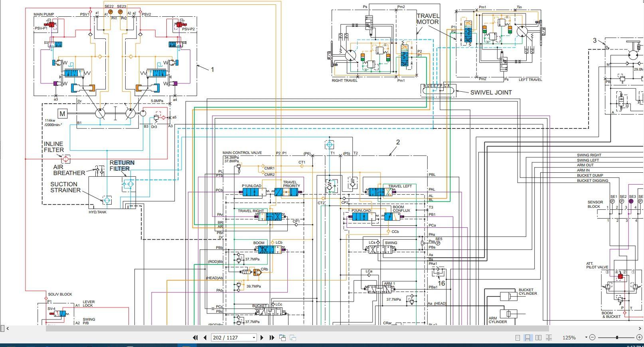Click the 125% zoom level text
This screenshot has width=644, height=347.
569,337
